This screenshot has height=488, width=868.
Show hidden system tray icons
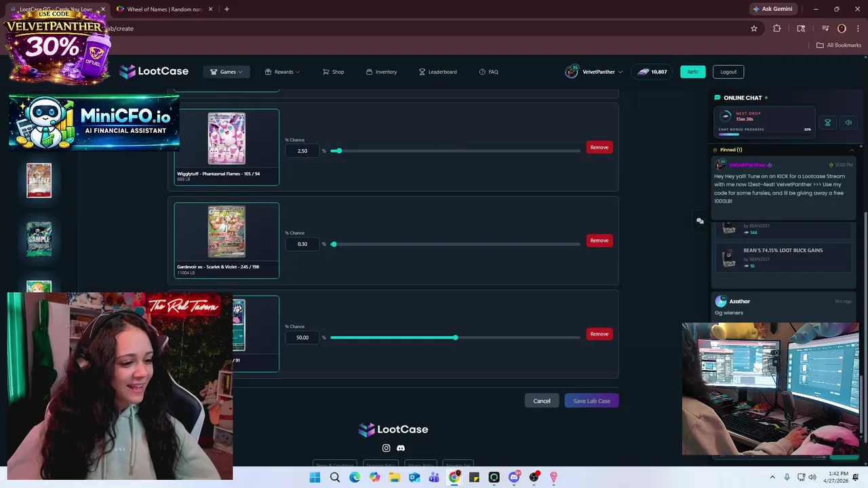pyautogui.click(x=772, y=478)
